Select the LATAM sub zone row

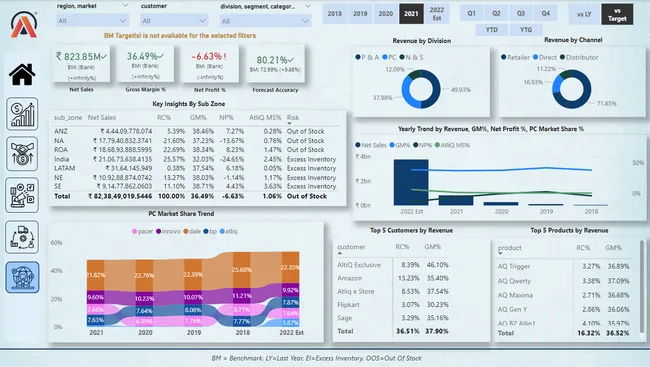click(195, 168)
